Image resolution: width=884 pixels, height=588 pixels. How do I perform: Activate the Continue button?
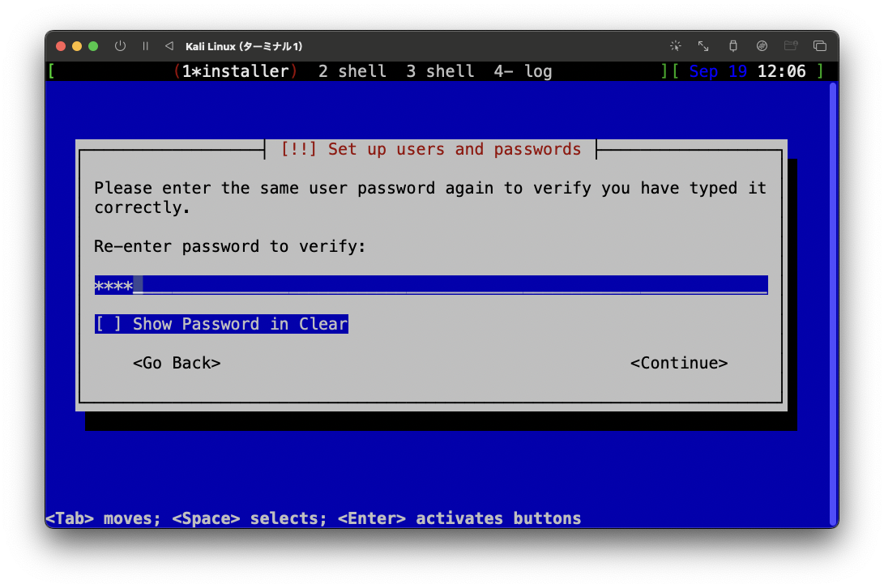(679, 363)
